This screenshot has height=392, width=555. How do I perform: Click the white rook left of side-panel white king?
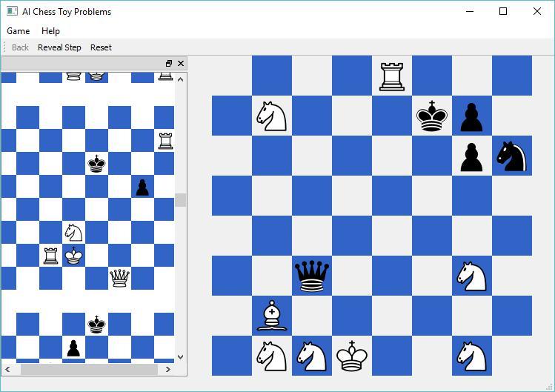[x=50, y=256]
